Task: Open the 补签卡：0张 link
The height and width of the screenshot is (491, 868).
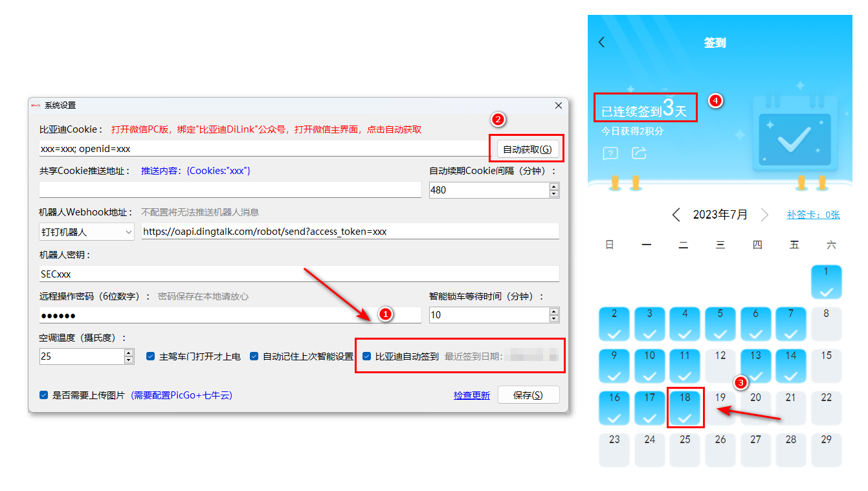Action: coord(814,215)
